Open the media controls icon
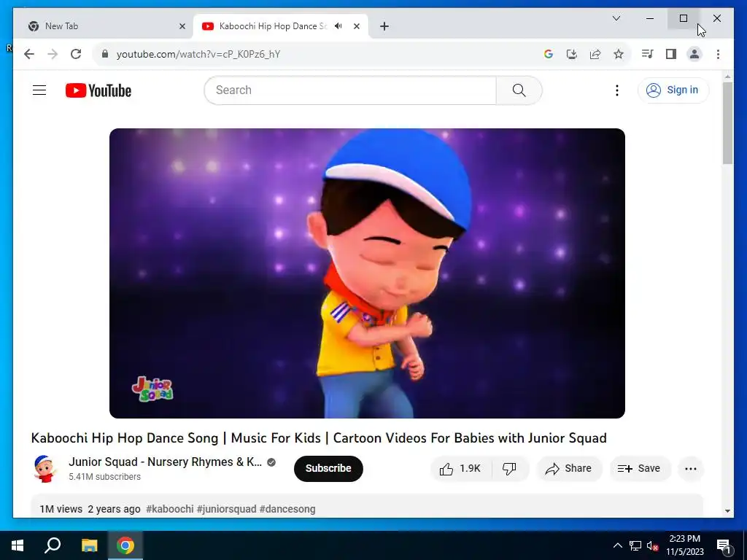 click(x=647, y=54)
